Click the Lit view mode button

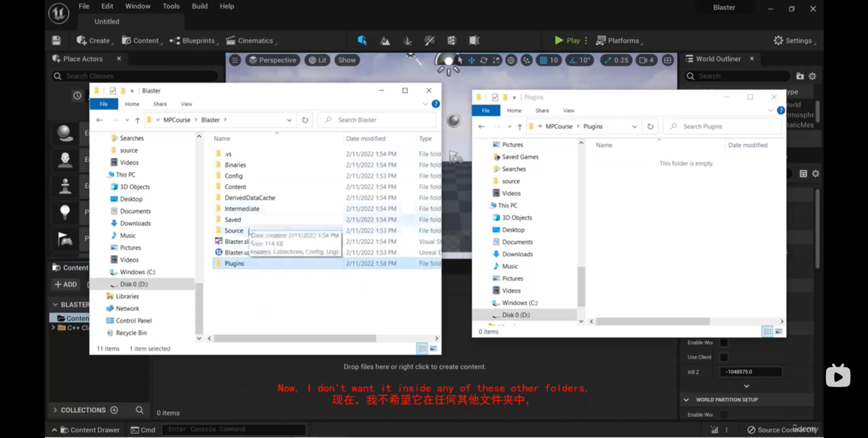(x=317, y=60)
